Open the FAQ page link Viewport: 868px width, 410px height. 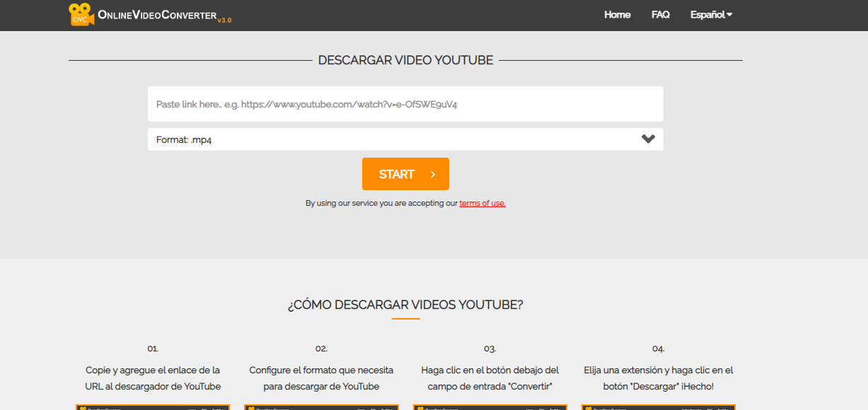pyautogui.click(x=661, y=14)
